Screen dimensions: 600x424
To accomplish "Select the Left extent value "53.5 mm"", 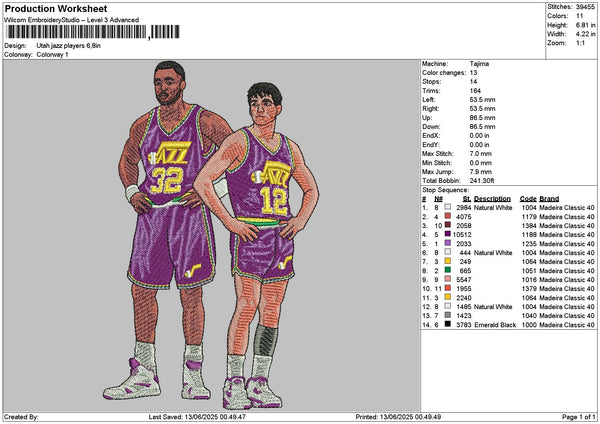I will [482, 99].
